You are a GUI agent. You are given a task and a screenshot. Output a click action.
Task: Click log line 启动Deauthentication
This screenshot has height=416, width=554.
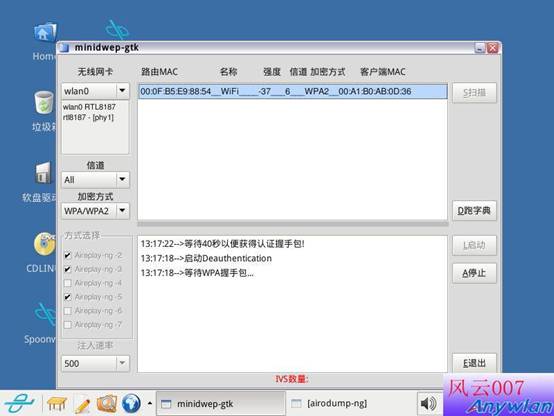click(x=206, y=258)
